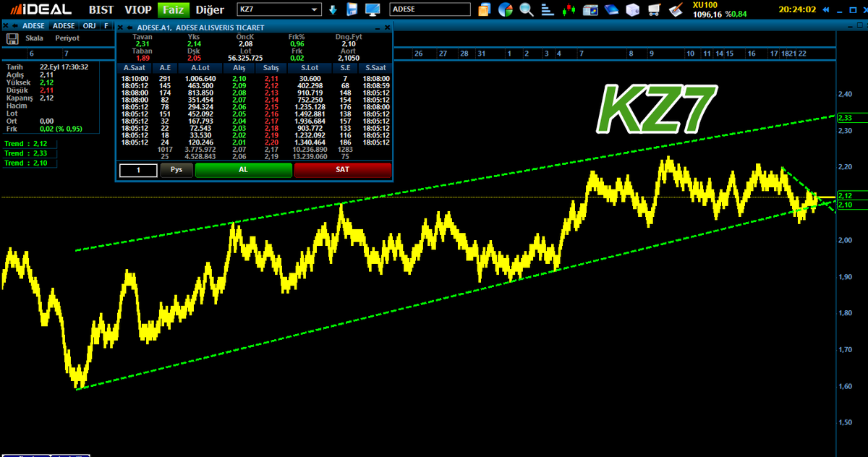The height and width of the screenshot is (457, 868).
Task: Click the ADESE symbol search field
Action: click(430, 10)
